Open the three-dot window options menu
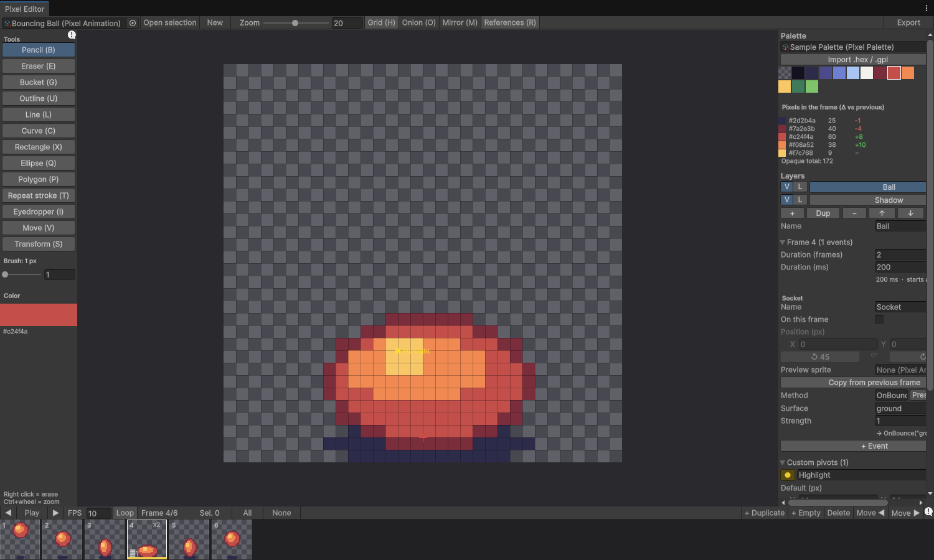This screenshot has width=934, height=560. [x=926, y=8]
